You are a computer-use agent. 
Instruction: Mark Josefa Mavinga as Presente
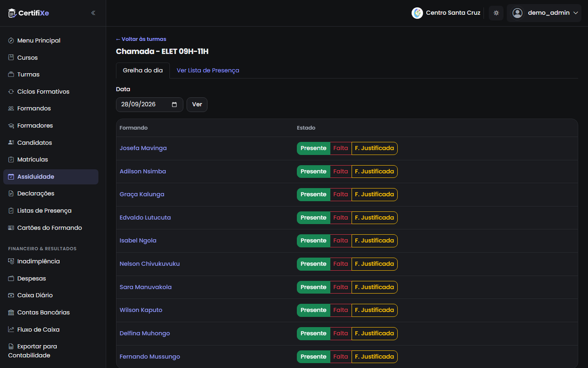tap(313, 148)
